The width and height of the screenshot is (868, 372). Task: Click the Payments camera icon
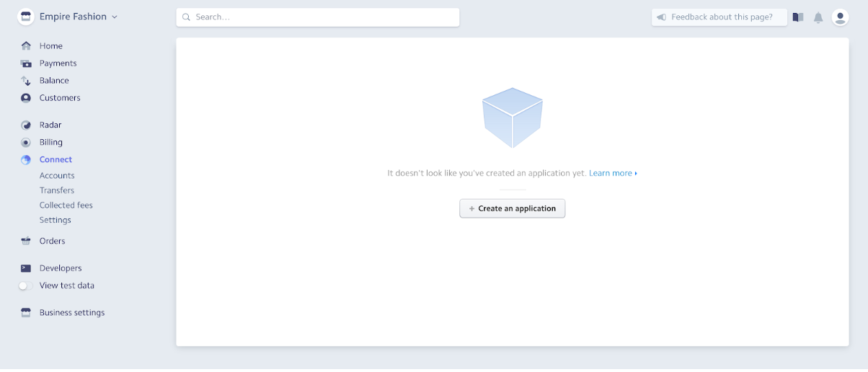26,63
